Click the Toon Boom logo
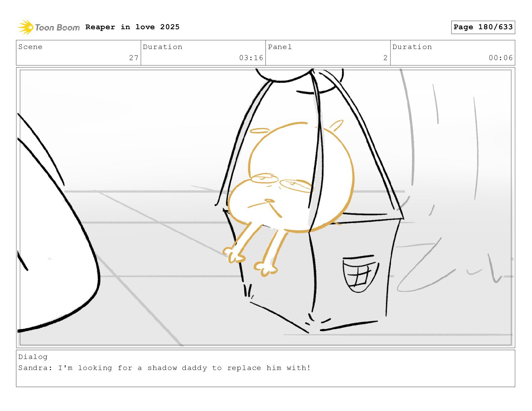Screen dimensions: 532x411 pos(49,27)
